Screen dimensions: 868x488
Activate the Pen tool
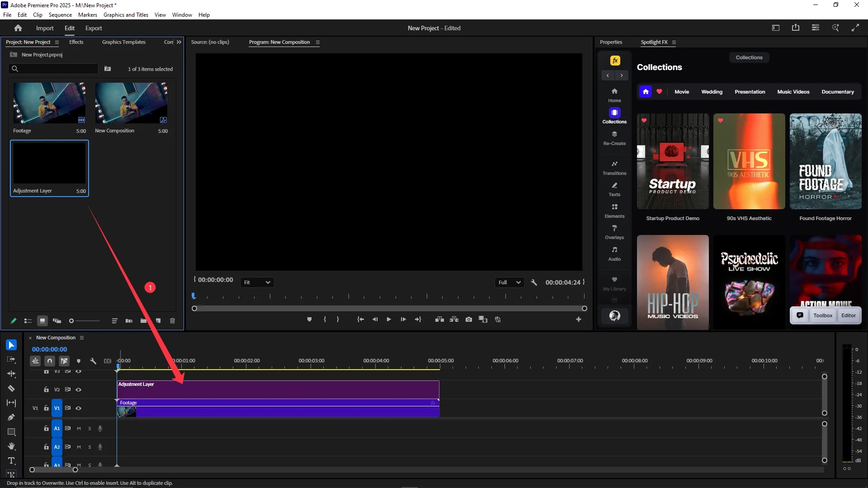click(11, 417)
